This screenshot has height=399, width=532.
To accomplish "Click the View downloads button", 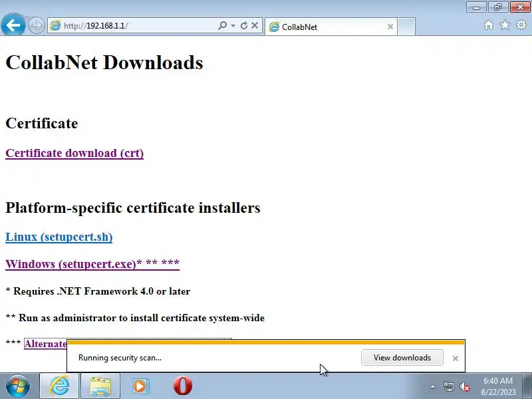I will (x=402, y=358).
